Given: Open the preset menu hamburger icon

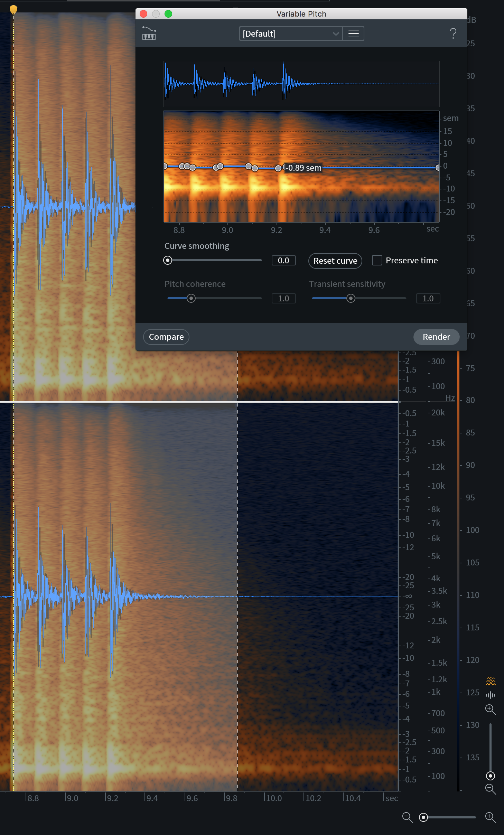Looking at the screenshot, I should point(353,34).
